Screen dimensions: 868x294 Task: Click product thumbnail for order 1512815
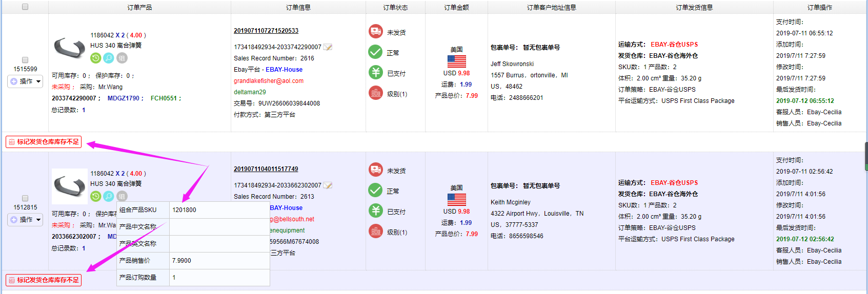point(70,186)
